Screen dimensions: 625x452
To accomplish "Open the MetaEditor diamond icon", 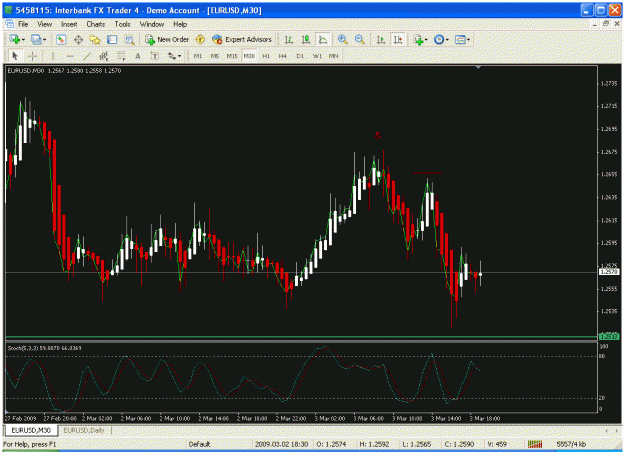I will point(200,39).
